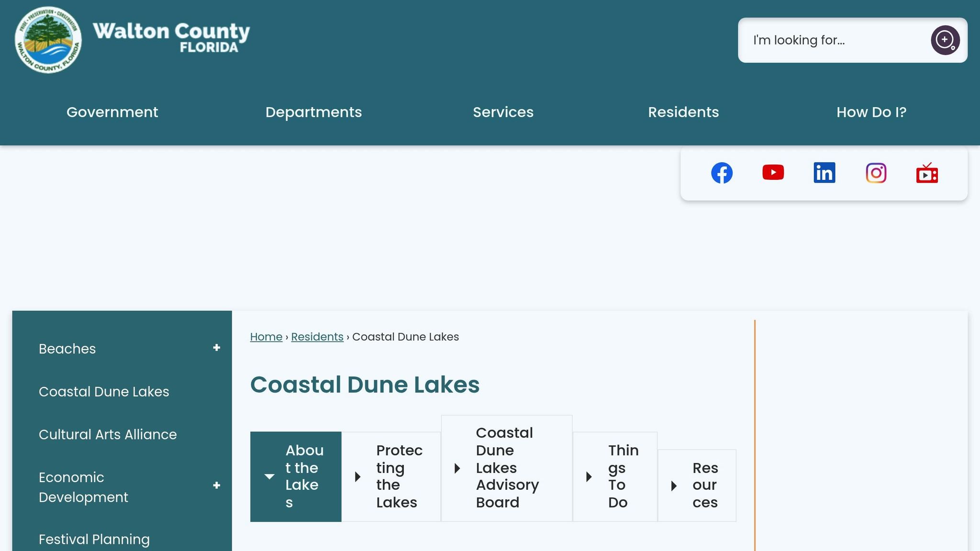
Task: Collapse the About the Lakes tab arrow
Action: [x=268, y=476]
